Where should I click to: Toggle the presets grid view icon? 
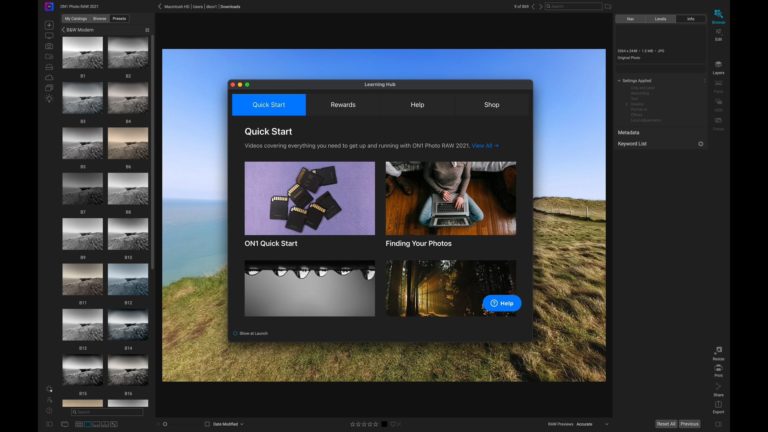[147, 30]
